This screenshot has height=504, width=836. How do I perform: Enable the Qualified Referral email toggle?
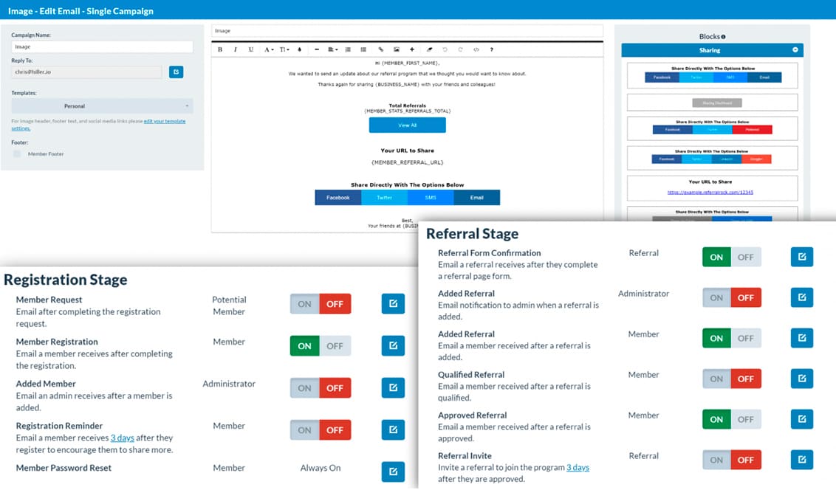(716, 379)
